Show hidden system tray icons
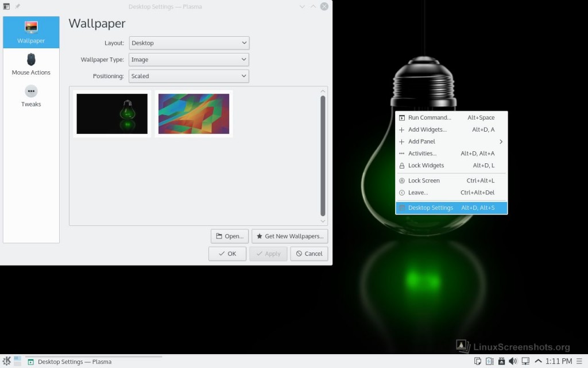The image size is (588, 368). point(538,362)
